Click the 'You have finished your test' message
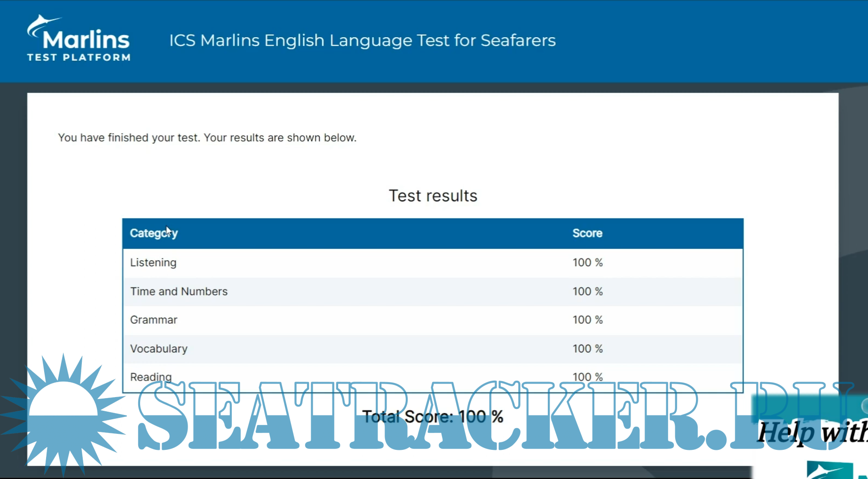868x479 pixels. 207,138
